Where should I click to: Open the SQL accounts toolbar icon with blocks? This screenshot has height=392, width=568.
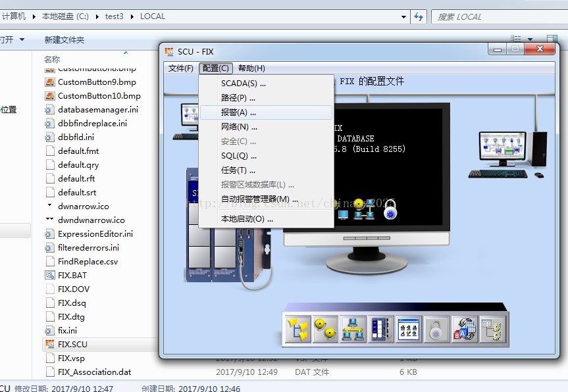coord(464,329)
